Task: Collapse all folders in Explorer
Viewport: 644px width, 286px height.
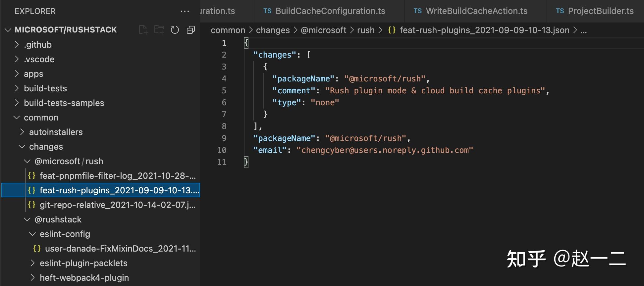Action: (x=191, y=30)
